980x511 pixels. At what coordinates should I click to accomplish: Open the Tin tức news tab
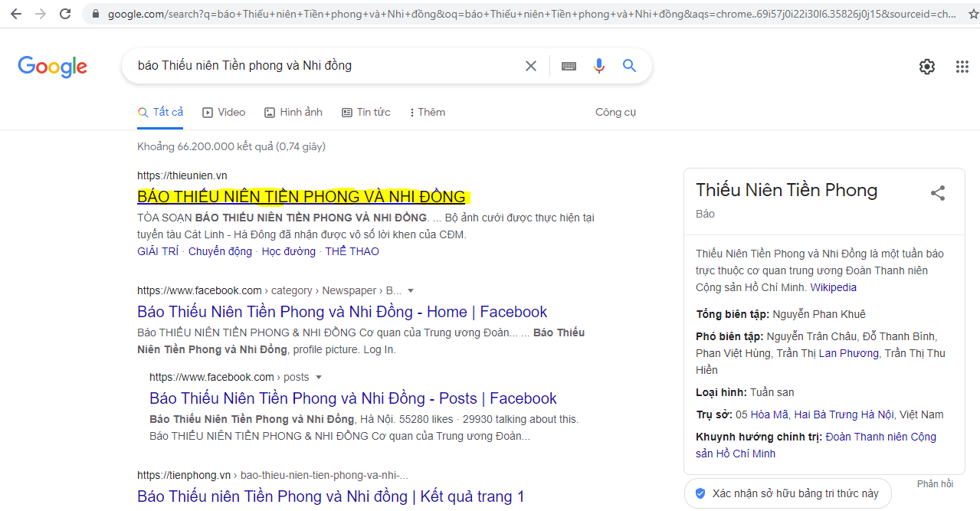tap(366, 113)
